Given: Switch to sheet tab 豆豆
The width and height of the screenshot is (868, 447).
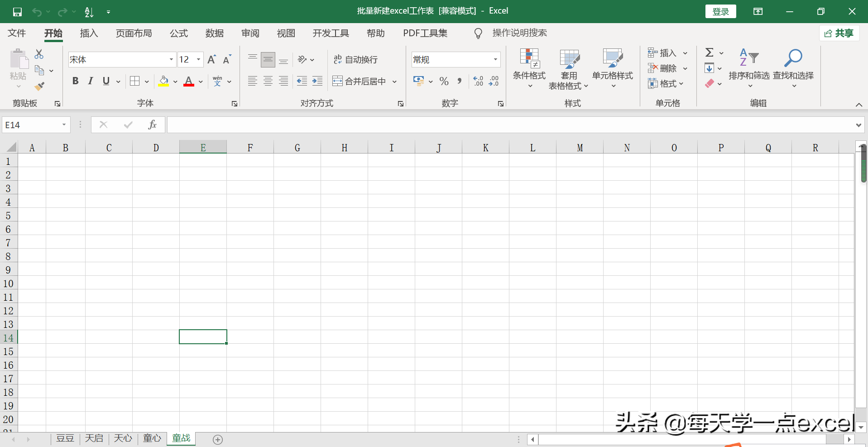Looking at the screenshot, I should coord(65,438).
